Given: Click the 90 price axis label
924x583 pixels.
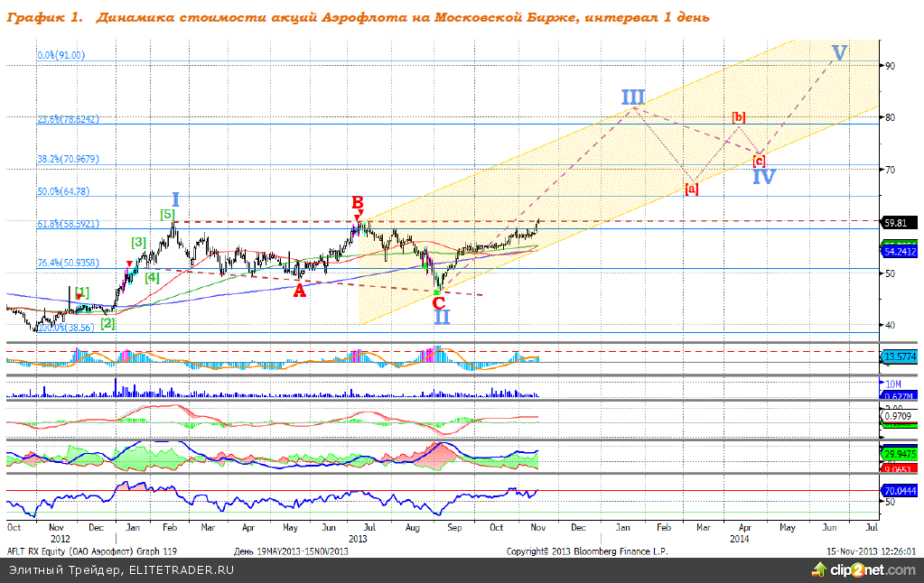Looking at the screenshot, I should 890,66.
